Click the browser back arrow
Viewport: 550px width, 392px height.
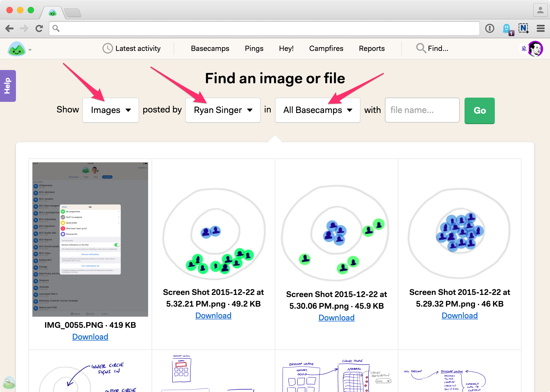click(x=10, y=28)
